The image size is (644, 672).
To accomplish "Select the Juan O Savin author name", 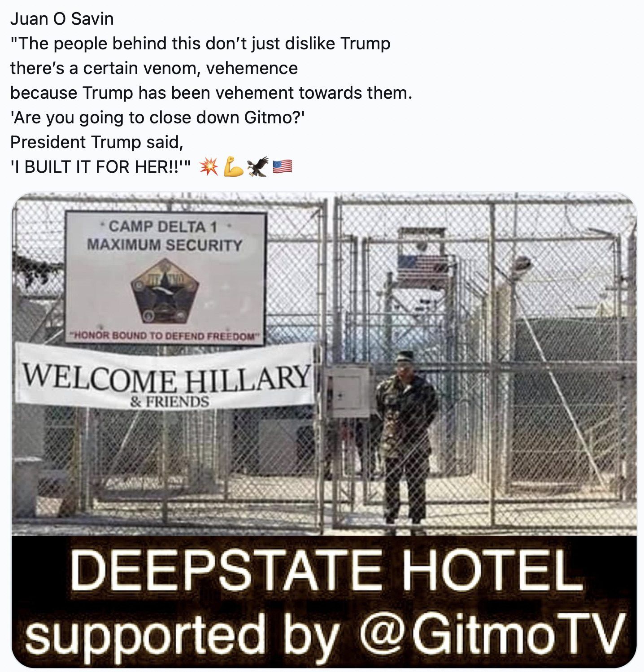I will [x=62, y=19].
